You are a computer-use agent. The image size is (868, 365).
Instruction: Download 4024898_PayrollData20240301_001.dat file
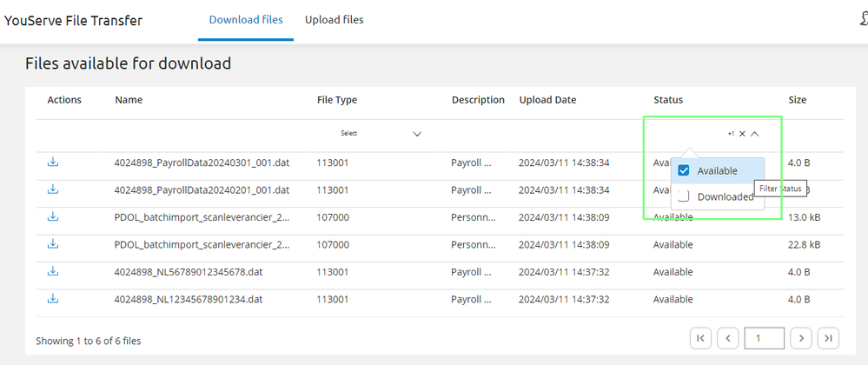point(53,163)
